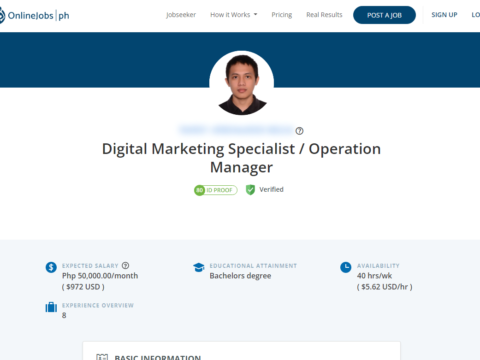
Task: Click the POST A JOB button
Action: point(384,15)
